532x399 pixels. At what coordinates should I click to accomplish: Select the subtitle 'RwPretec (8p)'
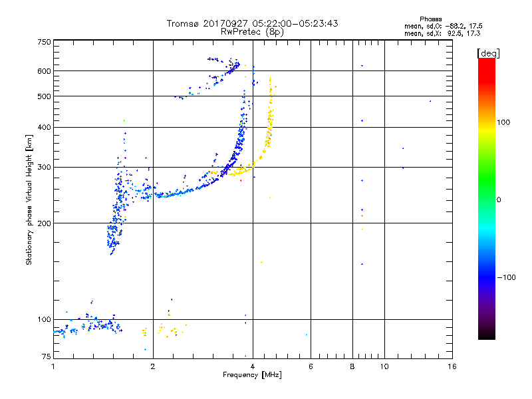(252, 32)
